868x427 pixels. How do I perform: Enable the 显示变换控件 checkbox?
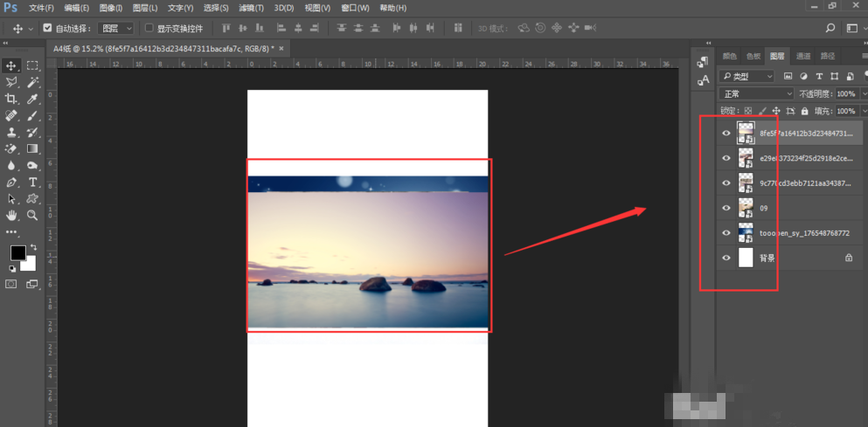[149, 28]
